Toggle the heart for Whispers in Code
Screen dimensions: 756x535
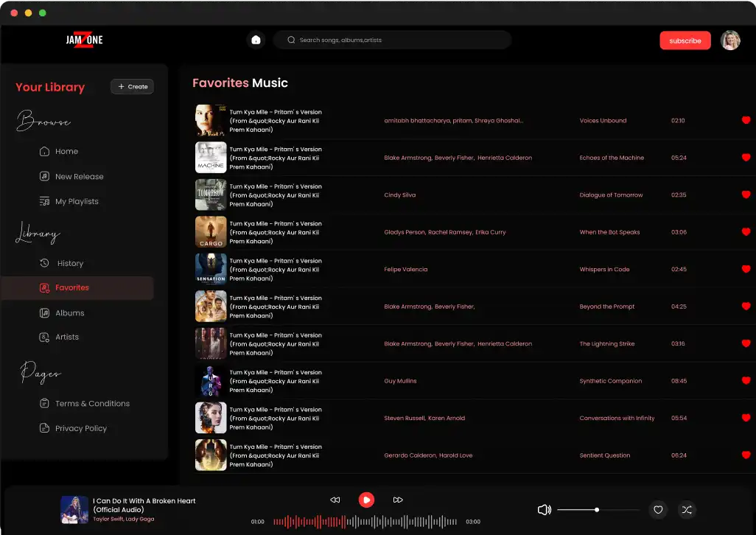(x=746, y=269)
